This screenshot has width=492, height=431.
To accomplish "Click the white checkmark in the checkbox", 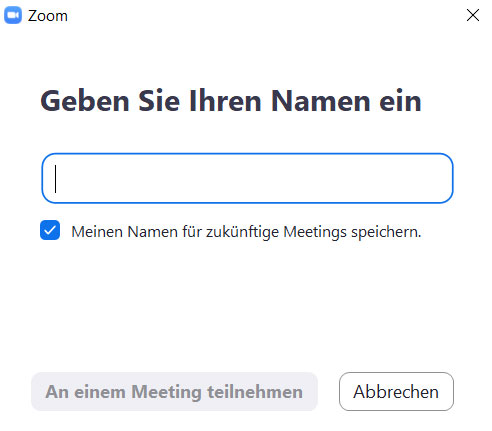I will [50, 230].
